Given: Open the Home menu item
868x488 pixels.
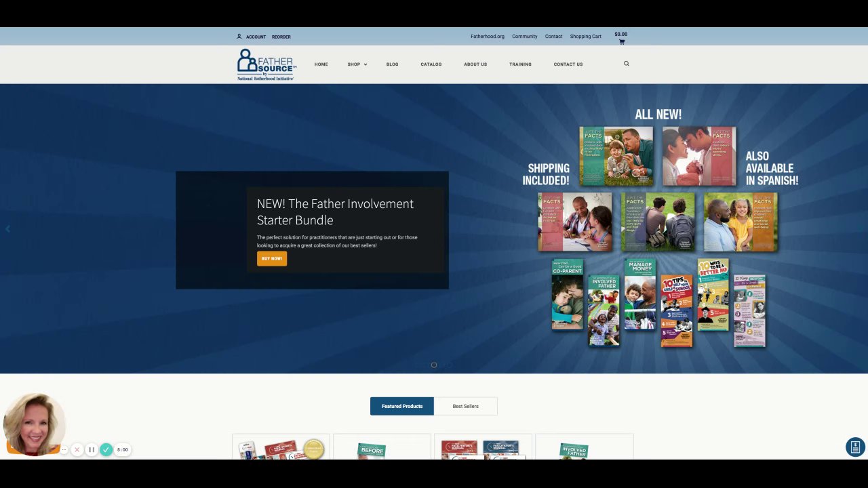Looking at the screenshot, I should click(x=321, y=64).
